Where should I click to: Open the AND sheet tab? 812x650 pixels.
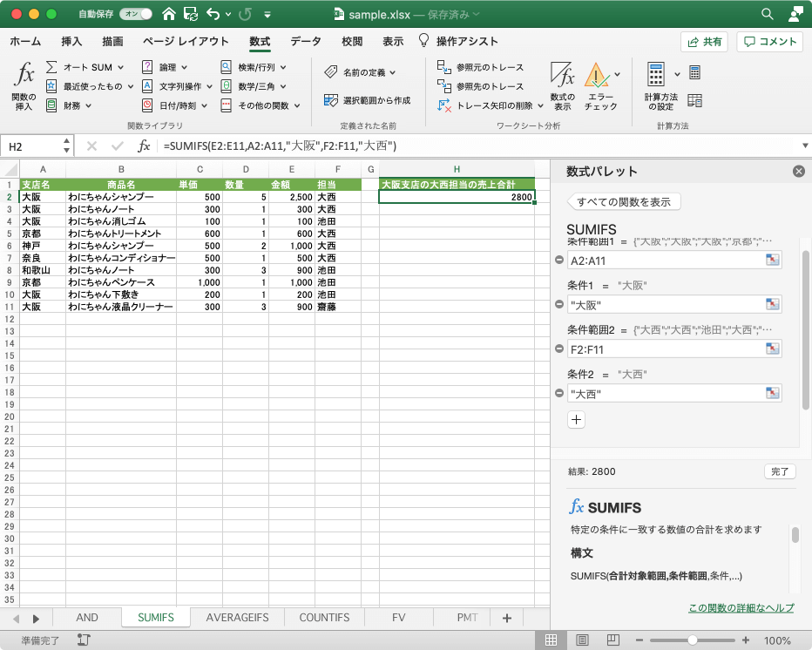pyautogui.click(x=87, y=618)
